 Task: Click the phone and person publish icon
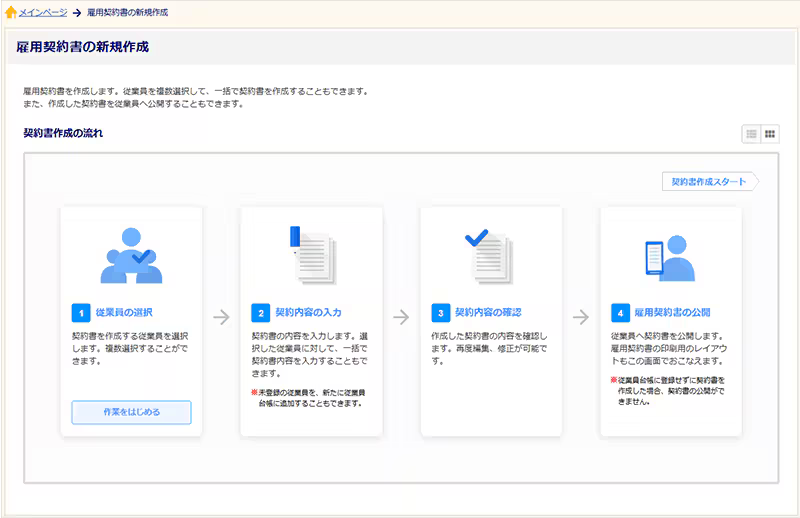pyautogui.click(x=670, y=258)
